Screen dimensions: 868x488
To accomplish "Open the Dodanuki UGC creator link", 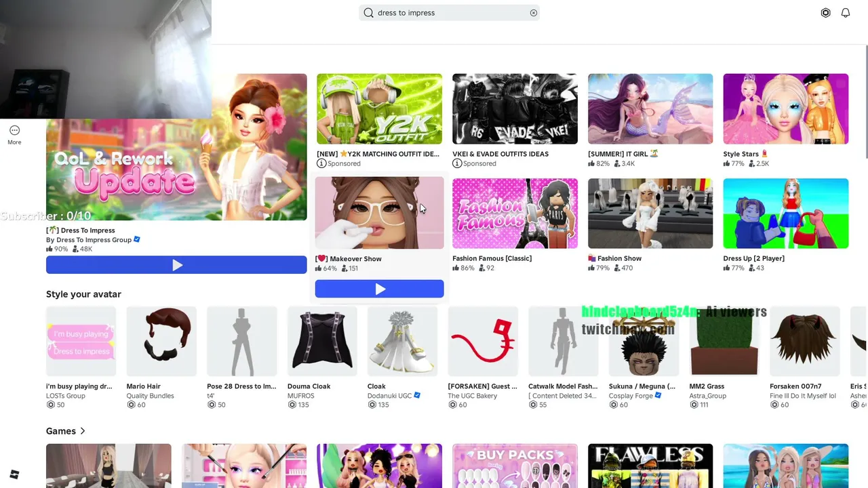I will pos(390,396).
